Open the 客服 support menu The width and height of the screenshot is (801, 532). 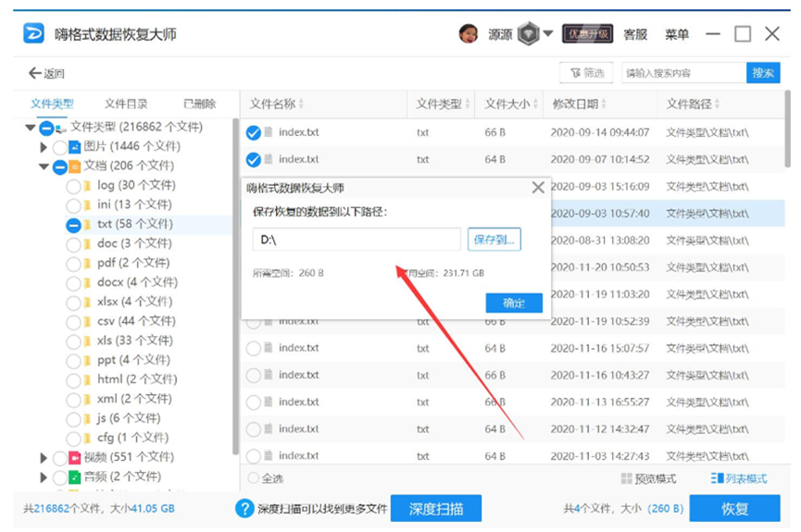pyautogui.click(x=635, y=34)
